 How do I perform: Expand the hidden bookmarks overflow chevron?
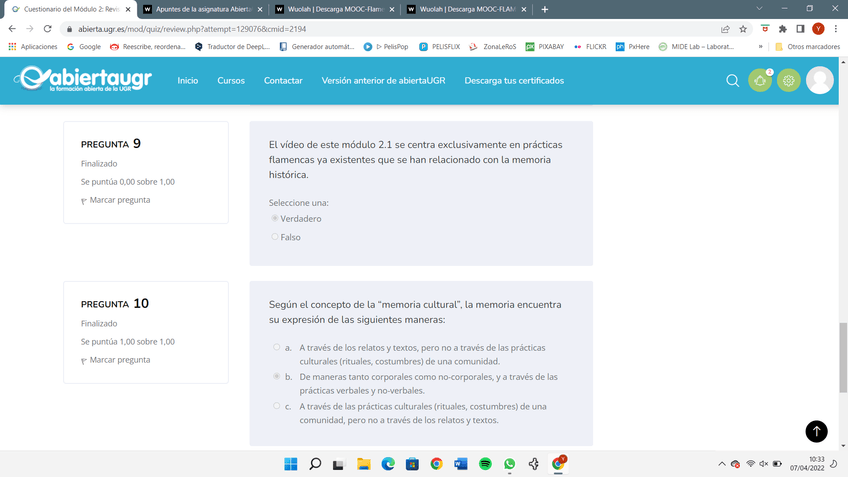click(x=761, y=47)
